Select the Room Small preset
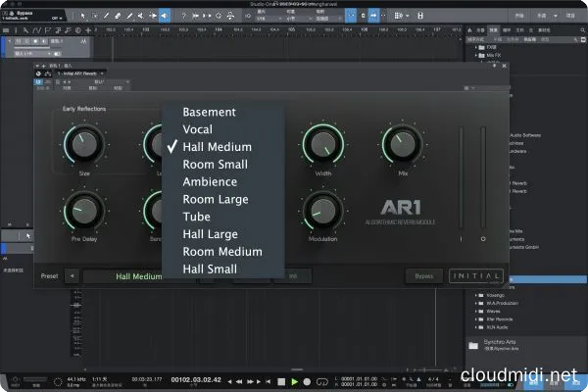The width and height of the screenshot is (588, 392). click(215, 165)
